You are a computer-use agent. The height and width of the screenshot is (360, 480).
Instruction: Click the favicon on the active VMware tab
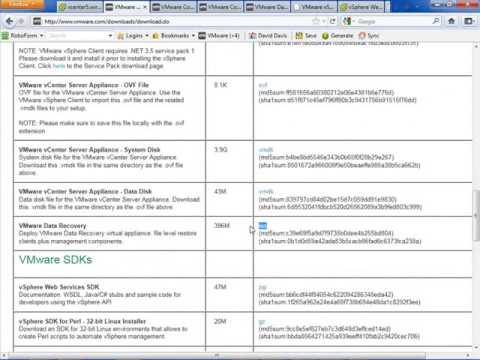[x=109, y=7]
